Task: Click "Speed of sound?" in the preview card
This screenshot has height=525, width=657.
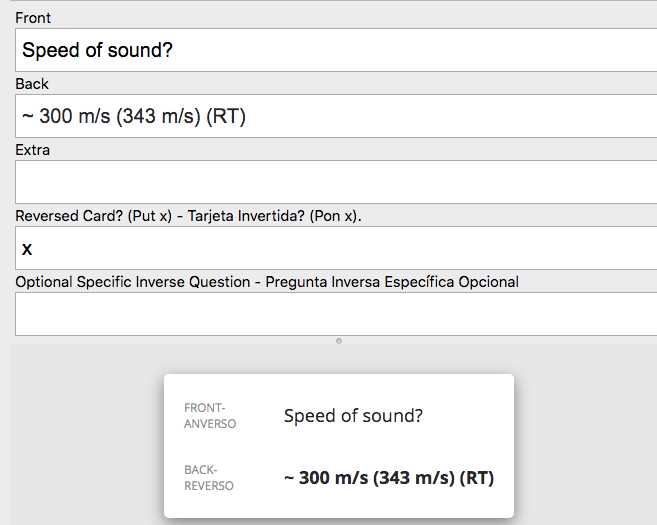Action: point(353,416)
